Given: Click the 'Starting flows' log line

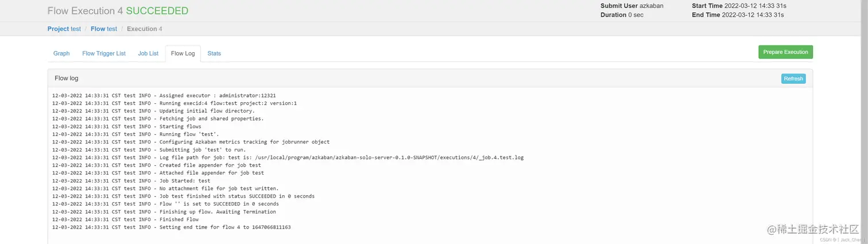Looking at the screenshot, I should [127, 126].
